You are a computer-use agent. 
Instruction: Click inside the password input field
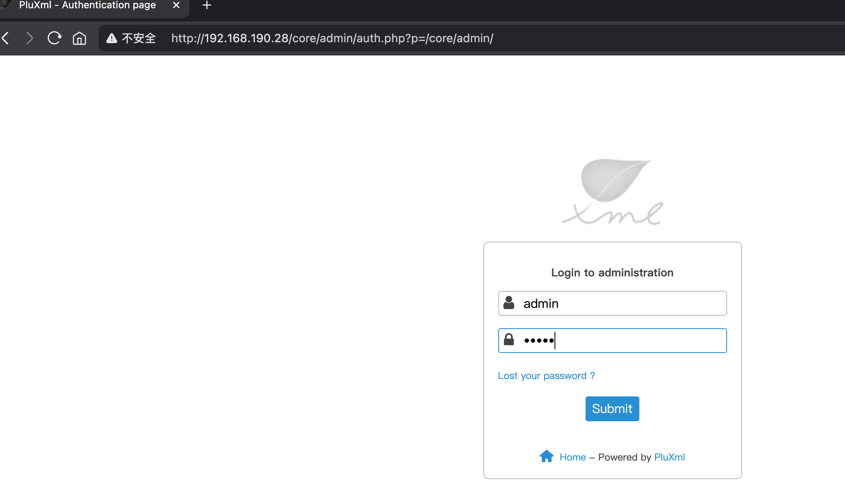tap(637, 341)
